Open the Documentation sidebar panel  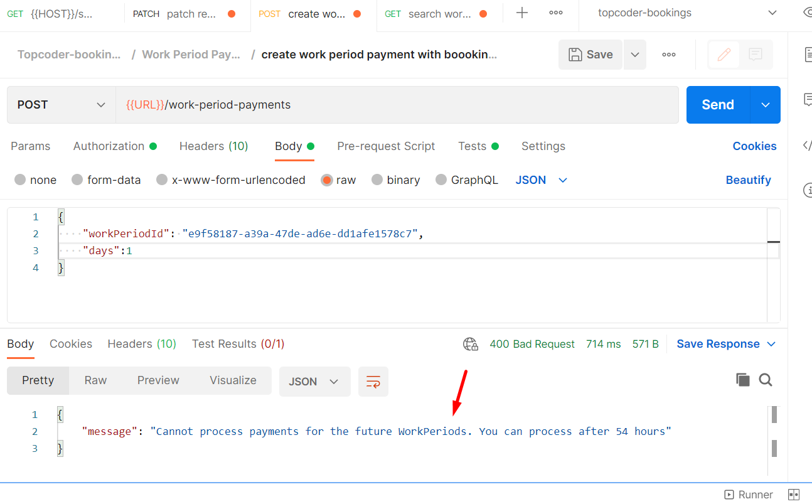click(x=808, y=55)
